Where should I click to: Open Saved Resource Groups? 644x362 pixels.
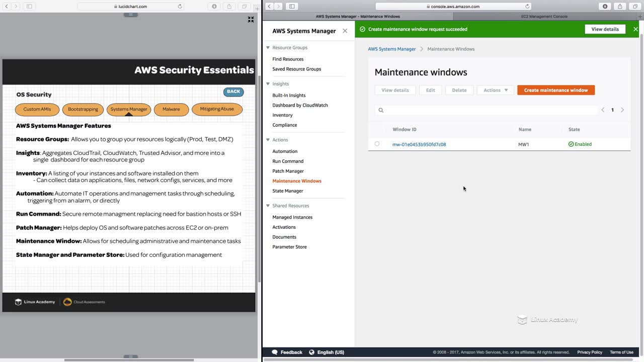click(x=296, y=69)
